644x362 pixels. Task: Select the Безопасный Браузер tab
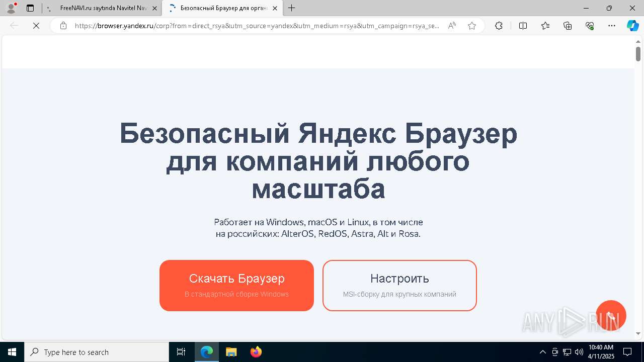(223, 8)
